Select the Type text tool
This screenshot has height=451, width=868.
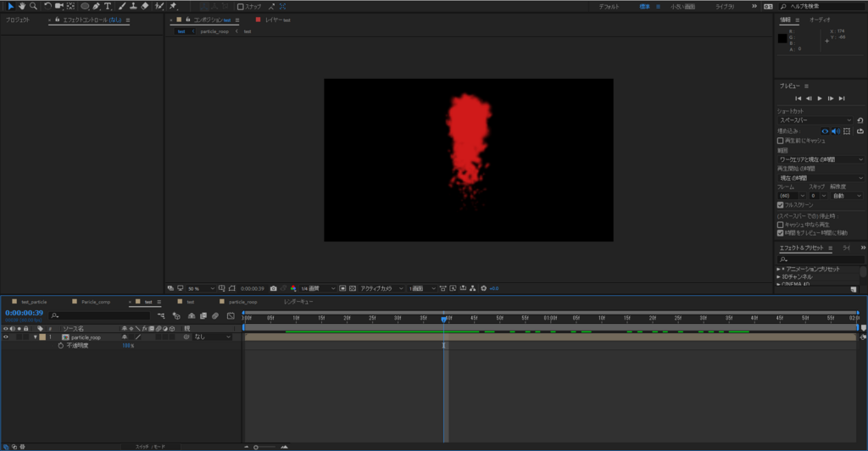pyautogui.click(x=108, y=6)
